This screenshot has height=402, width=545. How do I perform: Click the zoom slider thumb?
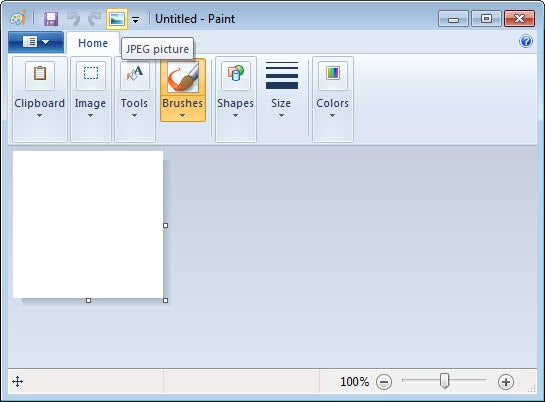point(444,381)
